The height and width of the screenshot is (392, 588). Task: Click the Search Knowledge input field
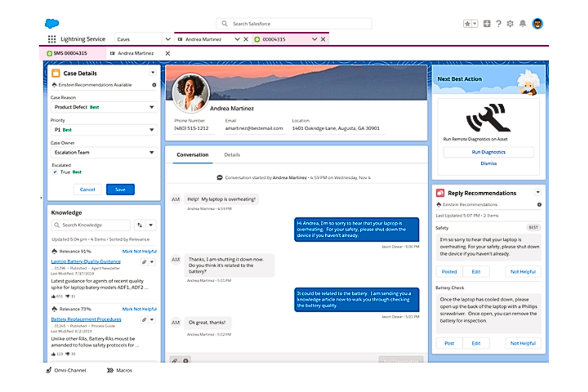(91, 225)
